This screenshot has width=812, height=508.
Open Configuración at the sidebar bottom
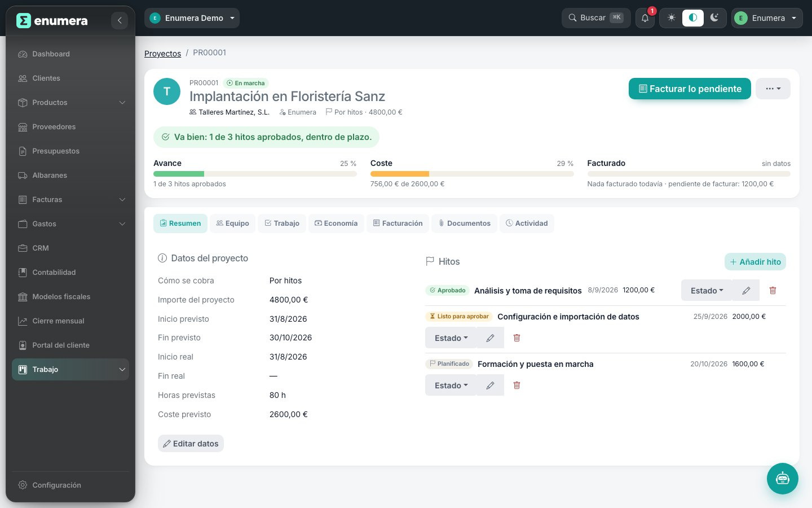tap(70, 485)
